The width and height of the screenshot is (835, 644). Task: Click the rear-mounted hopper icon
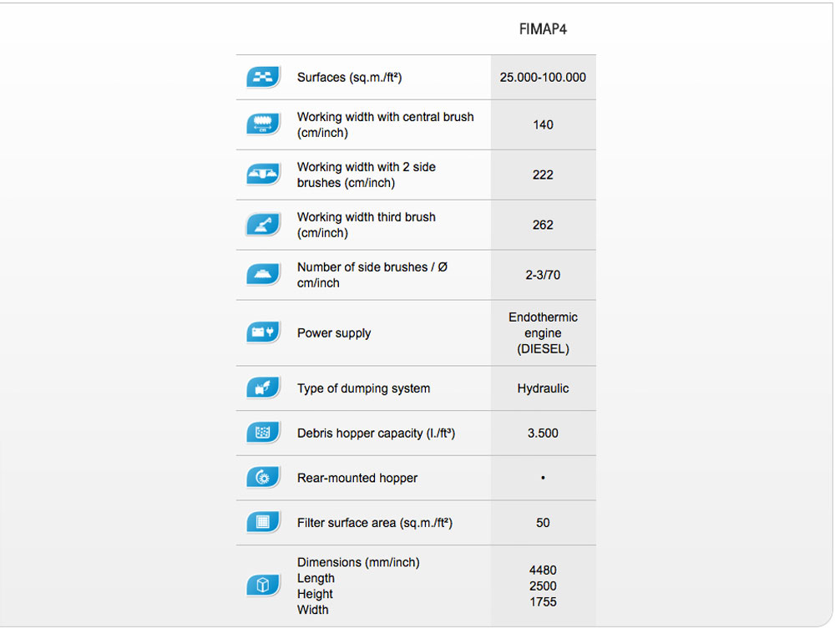click(262, 478)
